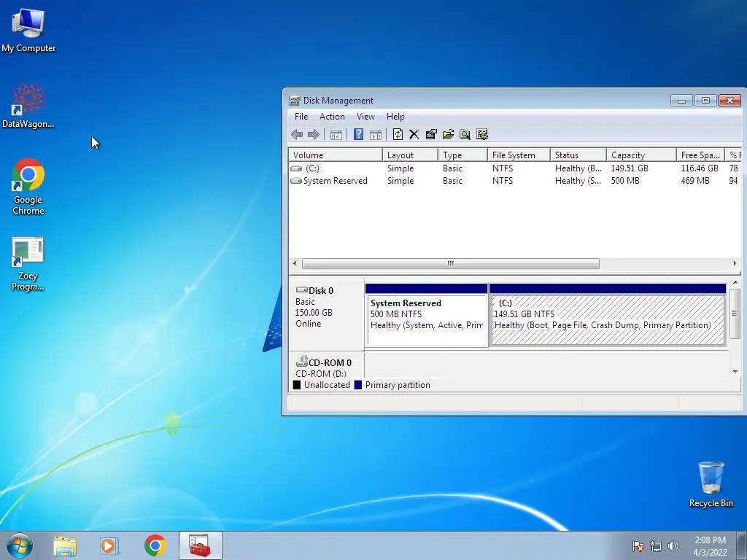Sort by the Capacity column header
Viewport: 747px width, 560px height.
(641, 155)
